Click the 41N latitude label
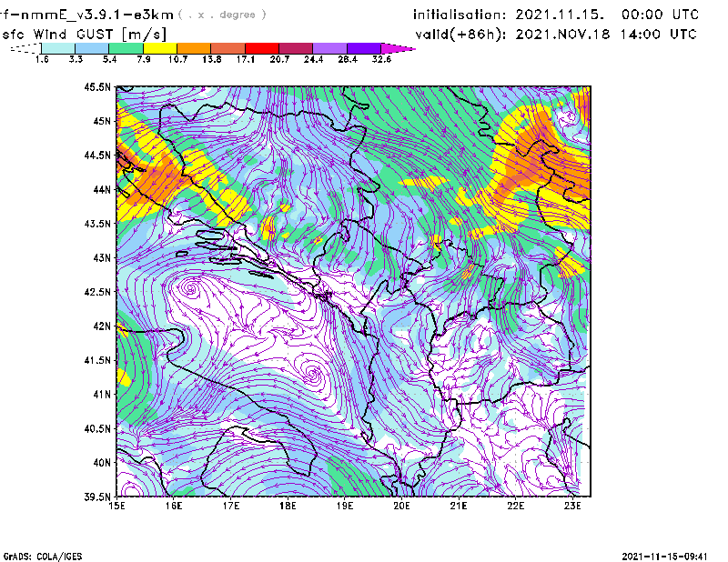 102,395
